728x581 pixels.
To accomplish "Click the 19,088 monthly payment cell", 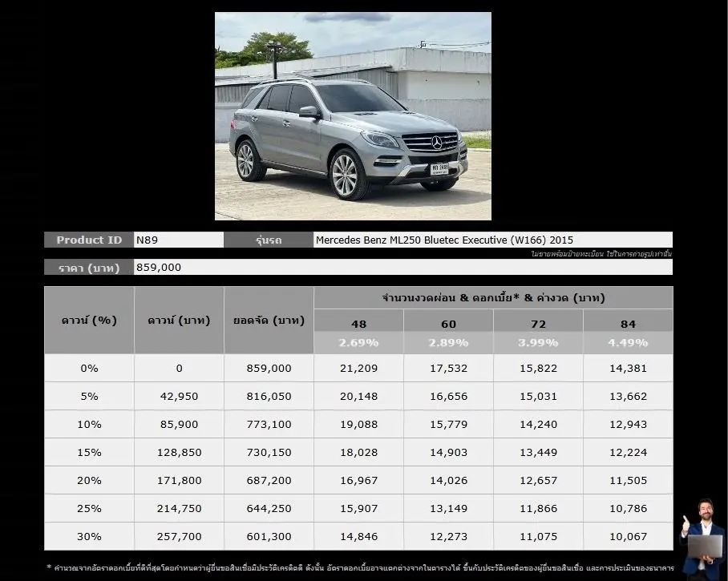I will click(x=358, y=424).
